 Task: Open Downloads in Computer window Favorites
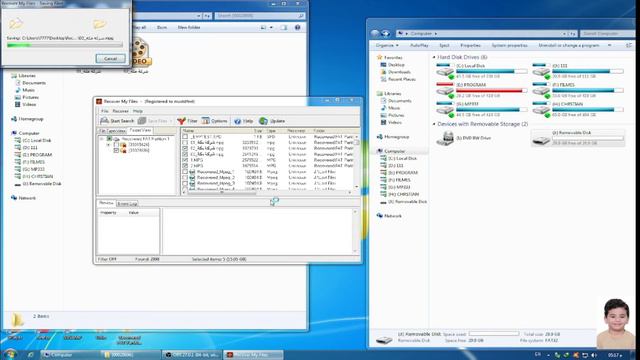[396, 72]
